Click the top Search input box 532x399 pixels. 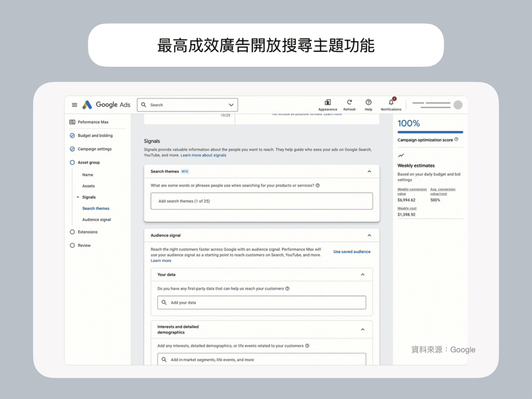coord(187,105)
